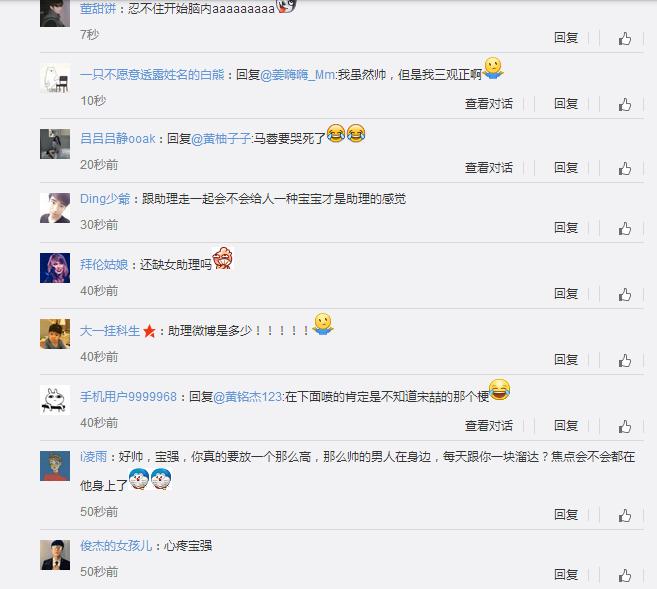Reply to Ding少爷's comment
The width and height of the screenshot is (657, 589).
point(566,227)
